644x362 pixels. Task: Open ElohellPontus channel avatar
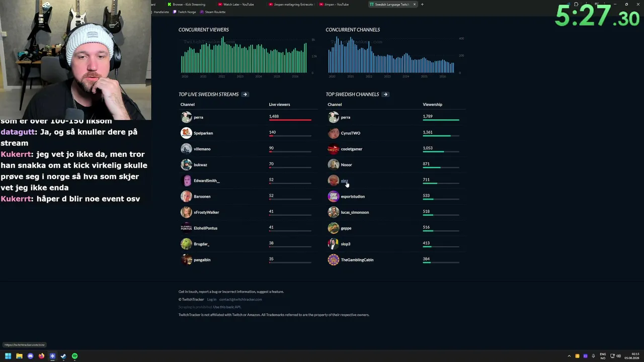coord(186,228)
